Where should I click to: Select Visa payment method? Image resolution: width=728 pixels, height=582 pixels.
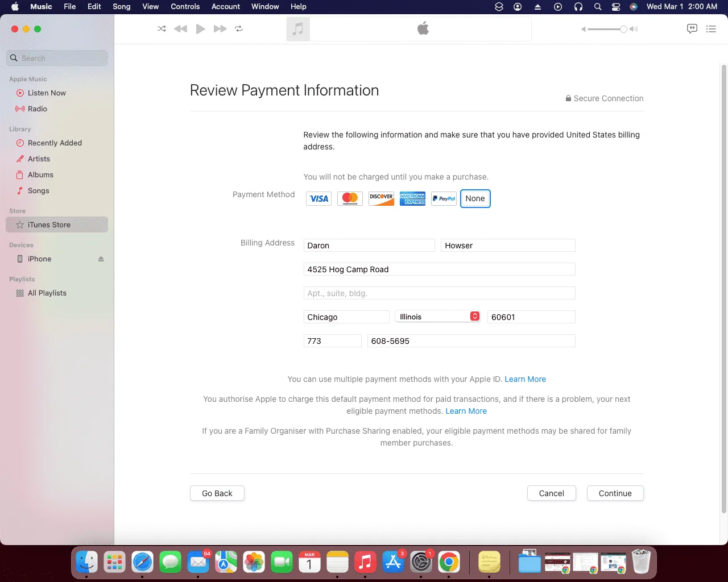click(318, 199)
